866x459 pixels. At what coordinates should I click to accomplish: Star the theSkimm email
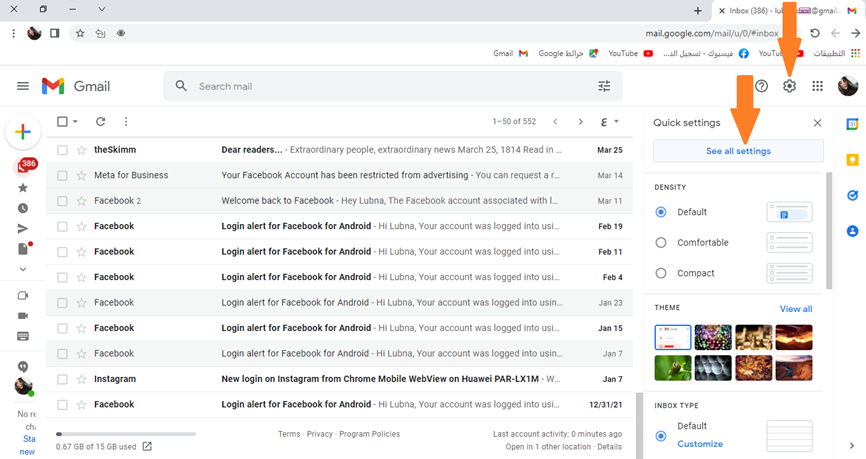coord(81,150)
